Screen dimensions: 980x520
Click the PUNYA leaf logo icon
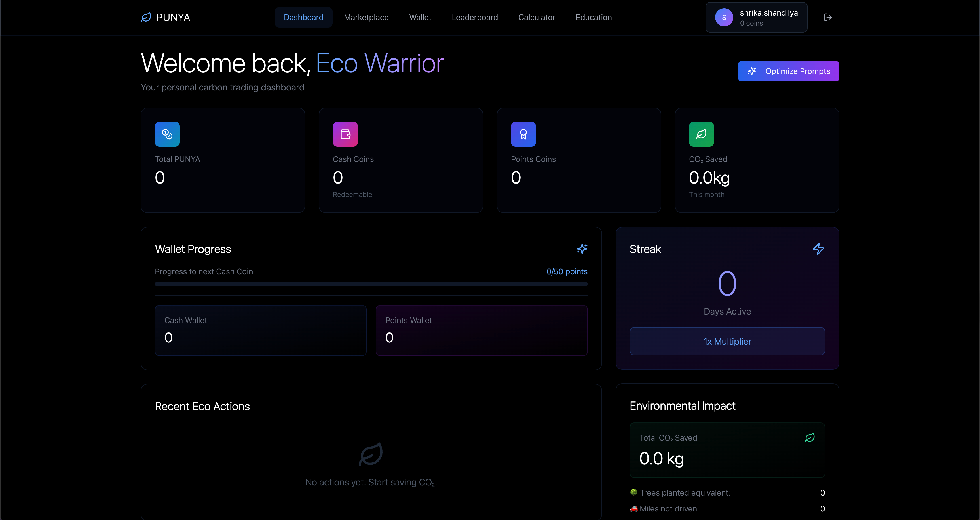146,18
